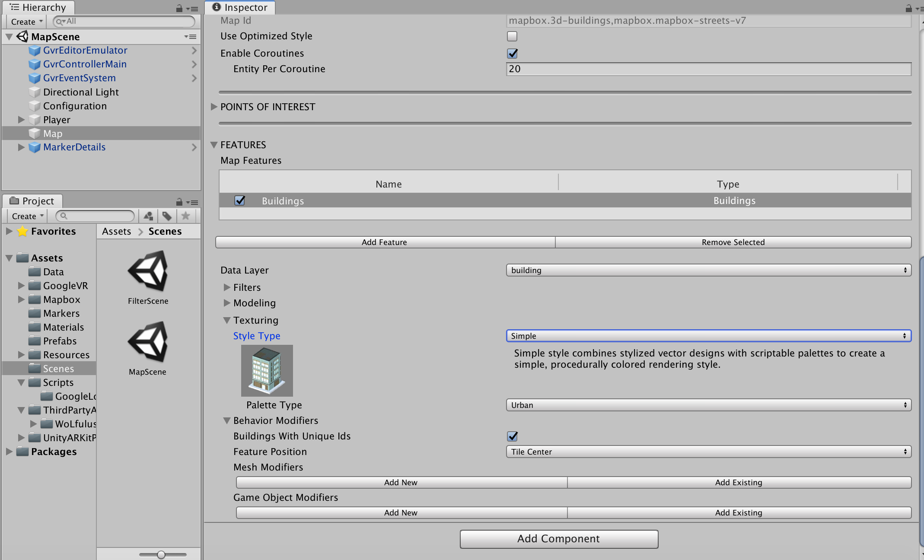
Task: Click search by label tag icon
Action: [x=167, y=216]
